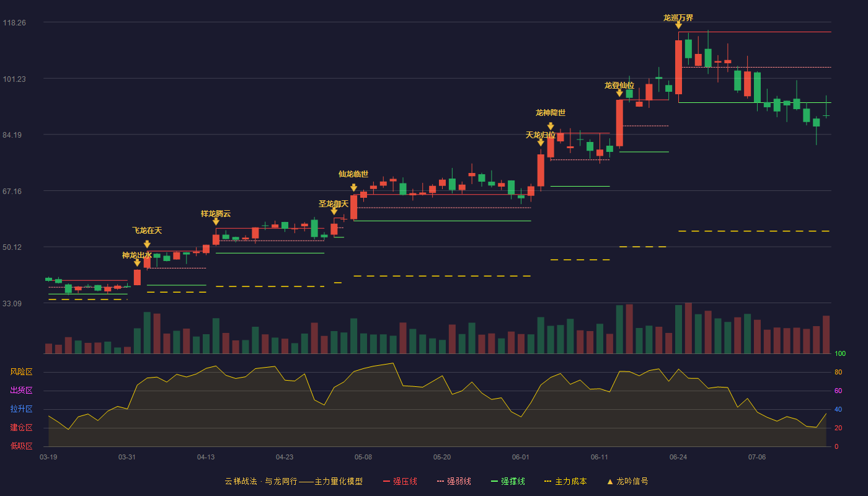Select the 04-23 date label
Image resolution: width=868 pixels, height=496 pixels.
pyautogui.click(x=285, y=457)
